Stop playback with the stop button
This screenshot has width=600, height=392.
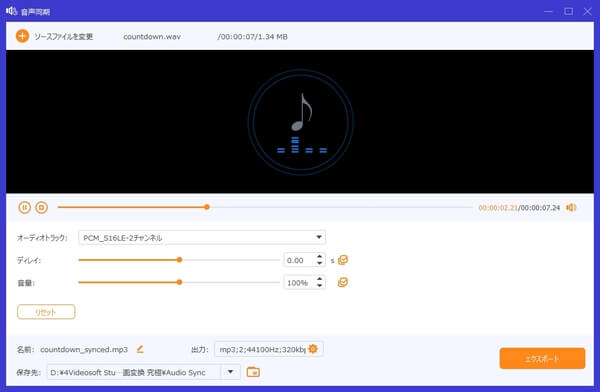click(41, 207)
